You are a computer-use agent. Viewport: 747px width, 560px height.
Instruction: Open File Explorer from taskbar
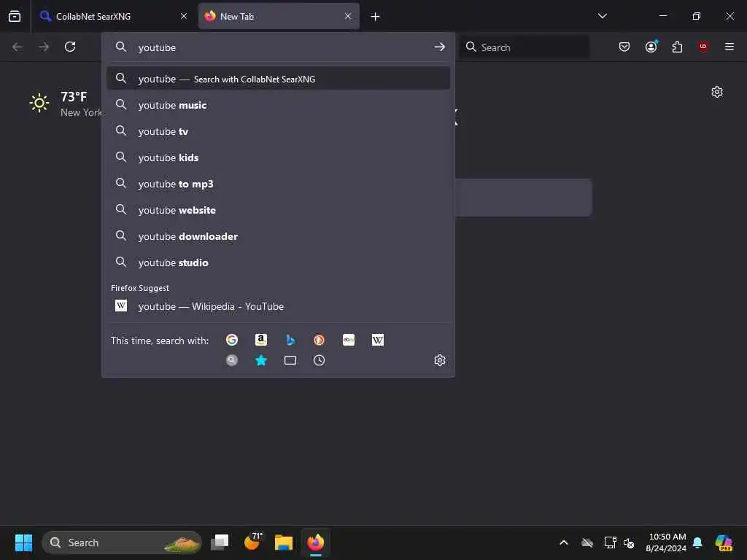pyautogui.click(x=284, y=542)
